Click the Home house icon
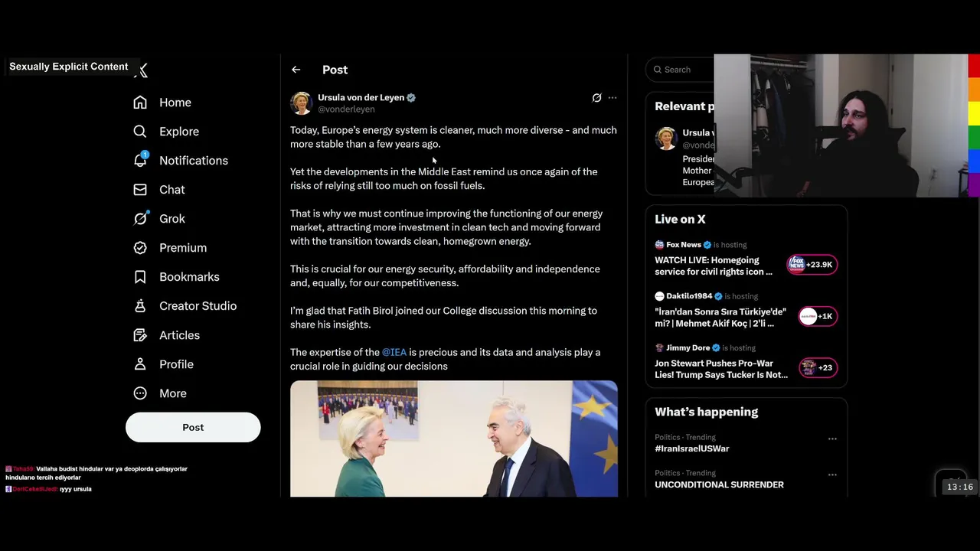The image size is (980, 551). pyautogui.click(x=140, y=103)
